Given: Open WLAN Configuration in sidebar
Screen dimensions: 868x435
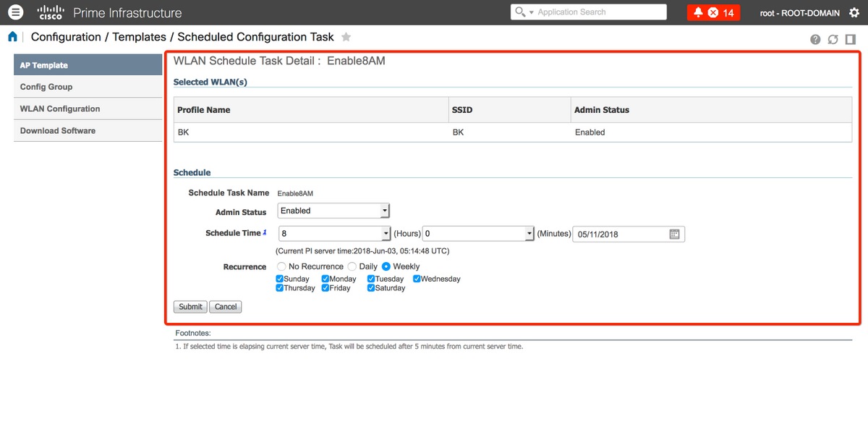Looking at the screenshot, I should tap(88, 109).
